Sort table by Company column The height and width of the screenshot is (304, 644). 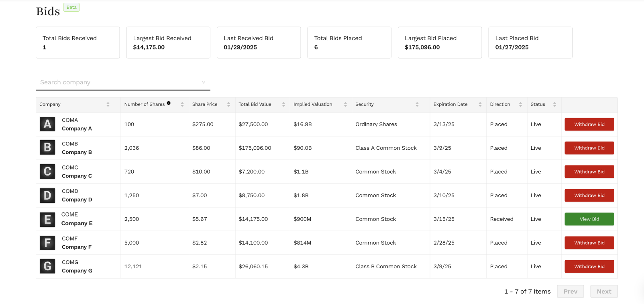tap(108, 104)
